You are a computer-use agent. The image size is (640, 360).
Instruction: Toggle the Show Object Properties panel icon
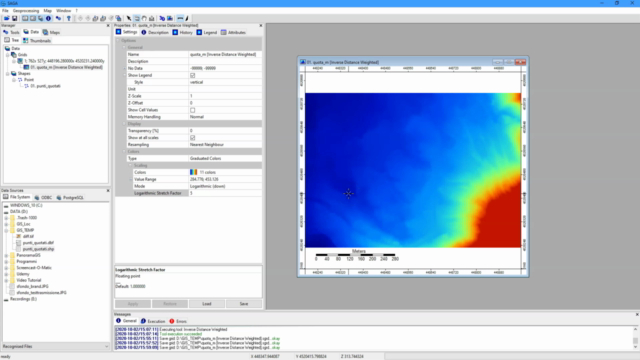[33, 18]
